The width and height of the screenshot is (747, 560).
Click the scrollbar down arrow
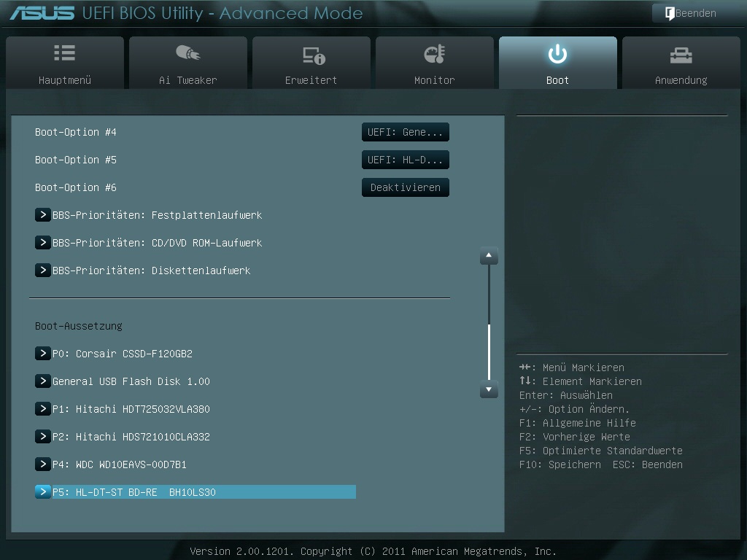click(489, 389)
